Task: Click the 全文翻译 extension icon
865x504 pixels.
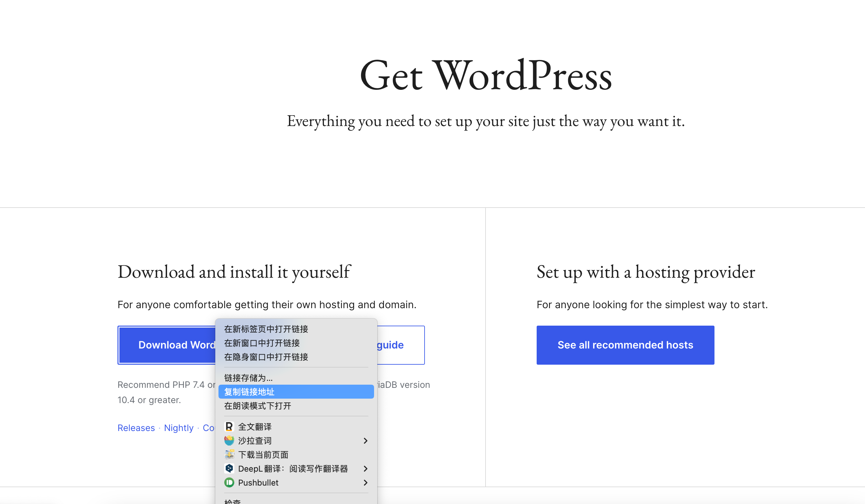Action: (x=229, y=427)
